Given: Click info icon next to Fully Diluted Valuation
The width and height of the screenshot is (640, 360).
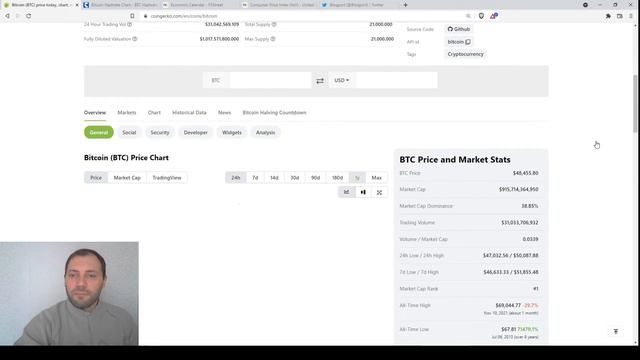Looking at the screenshot, I should pyautogui.click(x=135, y=39).
